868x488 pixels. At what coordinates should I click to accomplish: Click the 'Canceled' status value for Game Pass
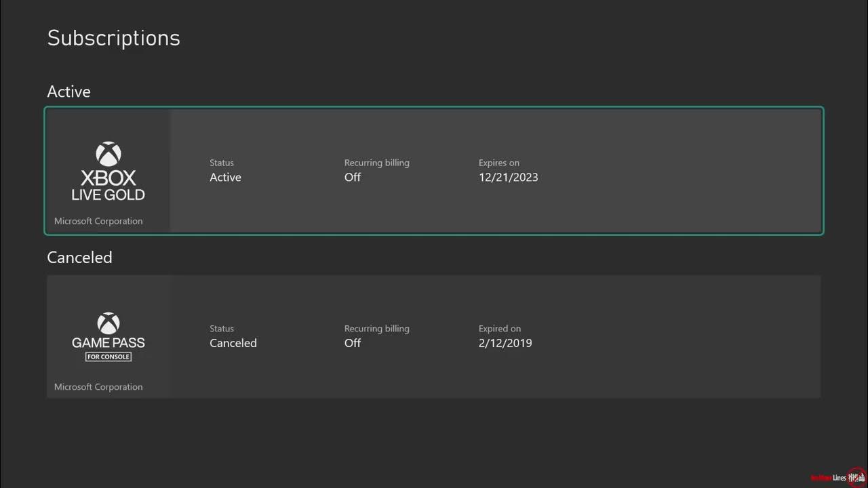tap(233, 344)
